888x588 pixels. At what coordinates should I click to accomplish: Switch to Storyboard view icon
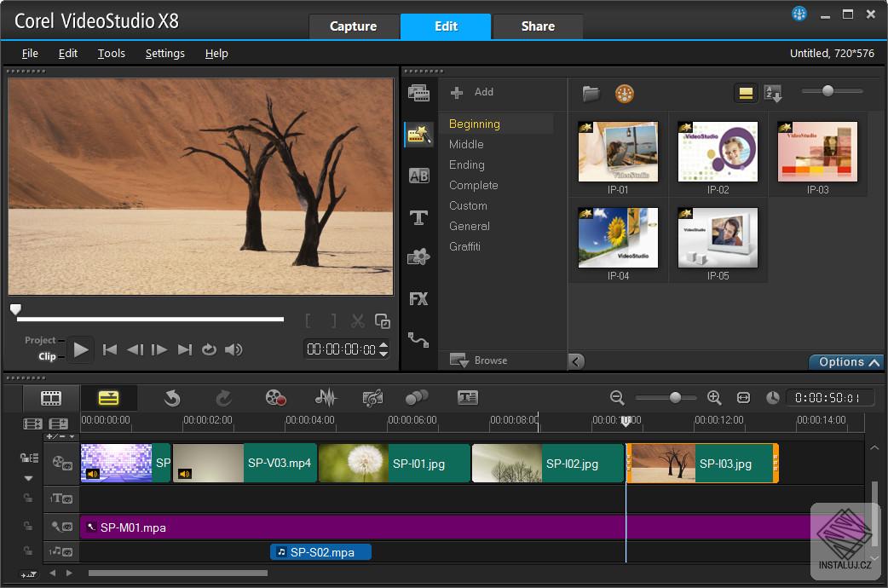click(51, 397)
